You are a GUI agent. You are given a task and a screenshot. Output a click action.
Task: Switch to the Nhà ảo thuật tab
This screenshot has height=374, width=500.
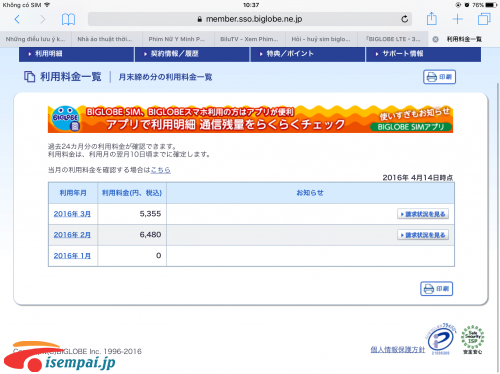(107, 39)
